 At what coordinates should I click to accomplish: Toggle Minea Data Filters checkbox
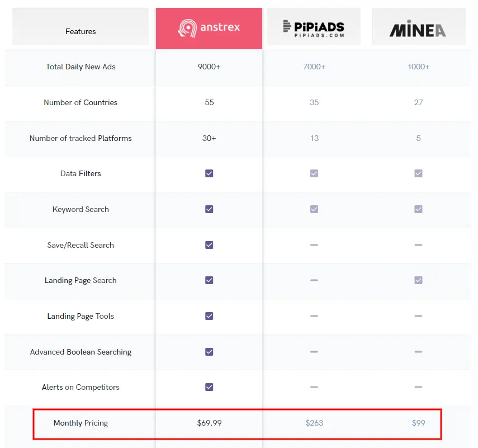click(419, 173)
